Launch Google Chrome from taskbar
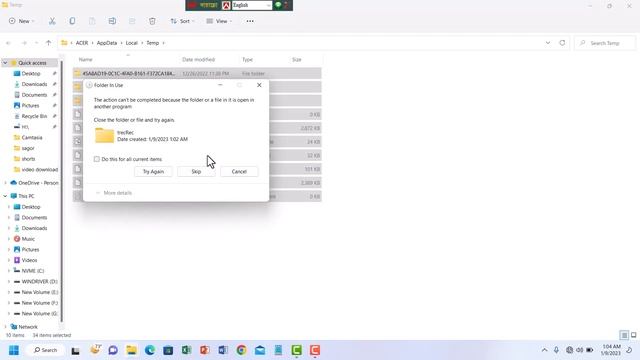 [242, 350]
